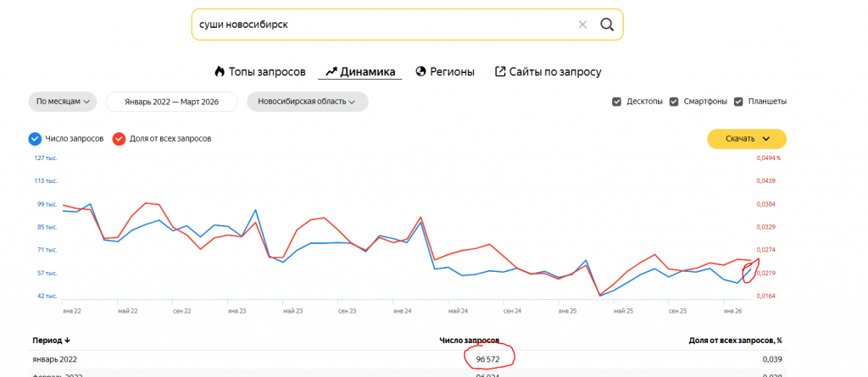Viewport: 868px width, 377px height.
Task: Click the 0,0219 right axis value
Action: (x=766, y=273)
